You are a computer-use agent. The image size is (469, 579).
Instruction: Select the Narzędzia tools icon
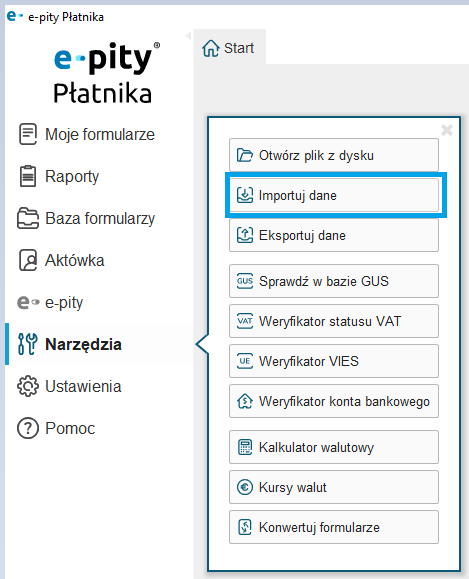(28, 344)
